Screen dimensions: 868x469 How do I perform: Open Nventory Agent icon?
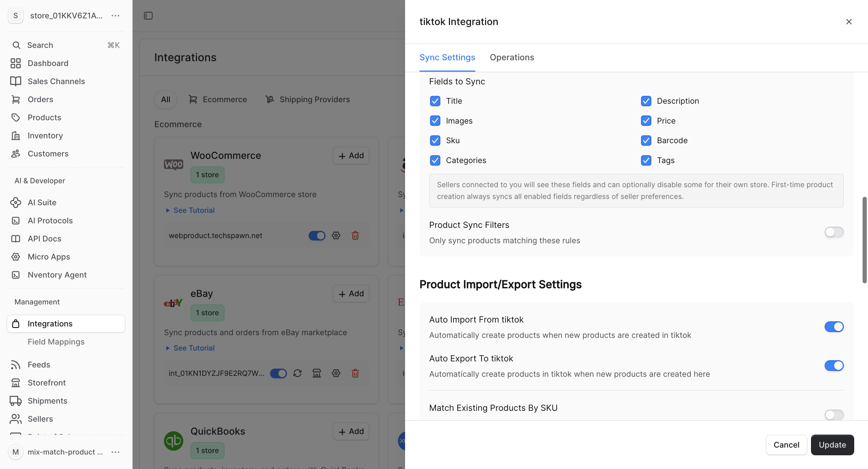click(x=15, y=275)
